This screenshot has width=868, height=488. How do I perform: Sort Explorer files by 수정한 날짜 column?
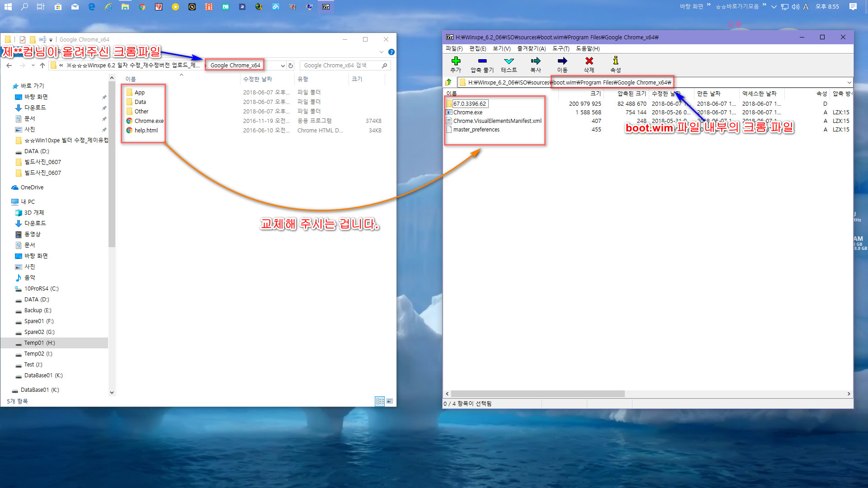point(258,79)
